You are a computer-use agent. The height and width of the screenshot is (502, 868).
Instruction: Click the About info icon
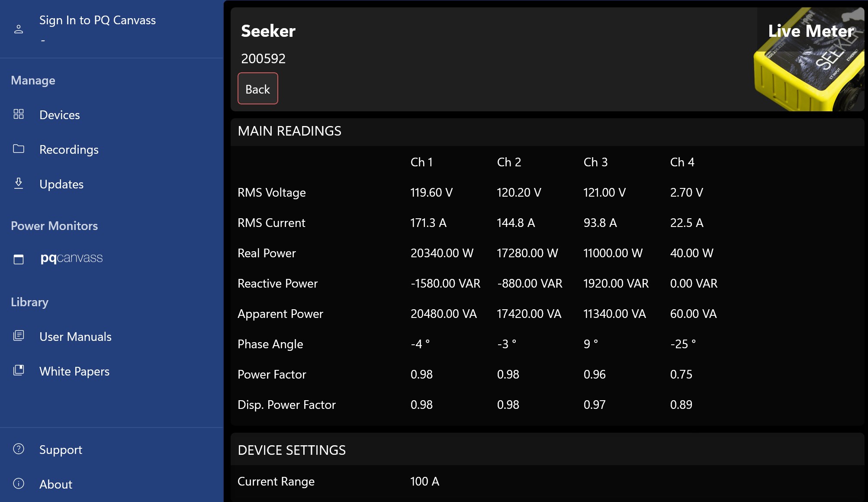pyautogui.click(x=19, y=483)
